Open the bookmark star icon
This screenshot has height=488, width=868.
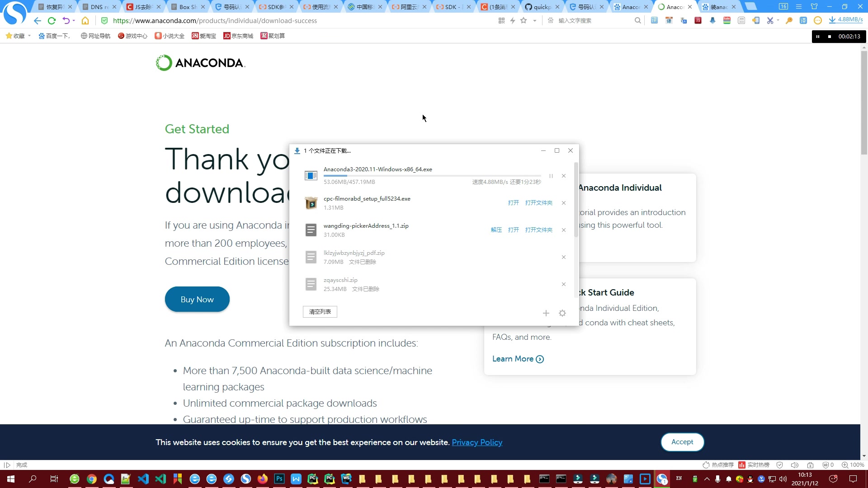(x=524, y=20)
